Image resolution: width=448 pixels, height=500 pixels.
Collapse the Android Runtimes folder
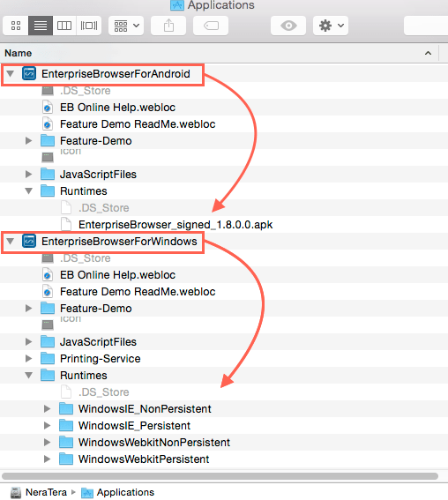(29, 191)
